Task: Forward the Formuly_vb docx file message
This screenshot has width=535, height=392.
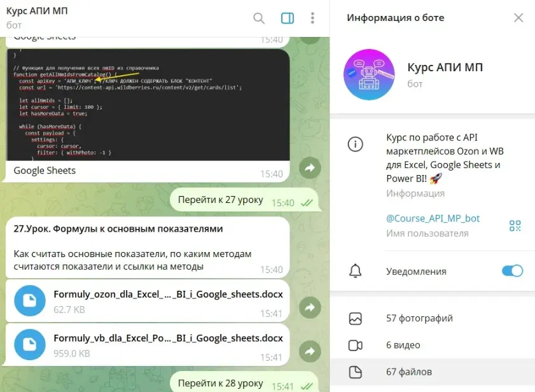Action: tap(310, 351)
